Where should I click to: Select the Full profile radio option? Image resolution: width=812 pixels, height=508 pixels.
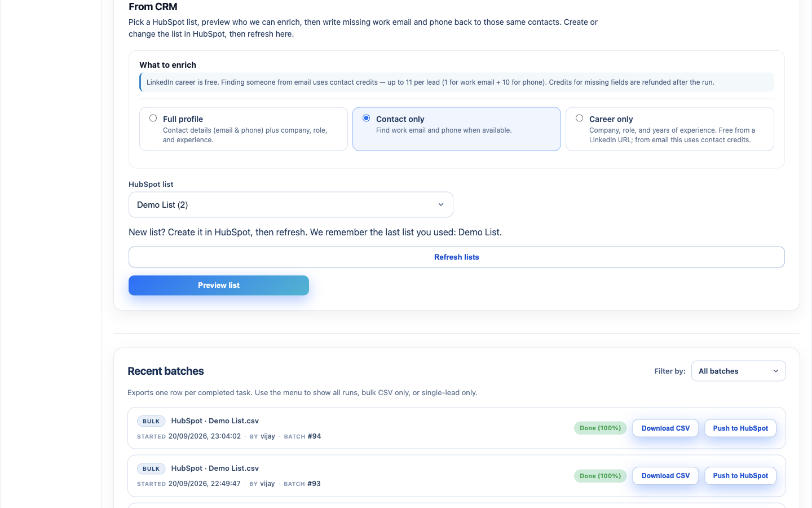[153, 119]
